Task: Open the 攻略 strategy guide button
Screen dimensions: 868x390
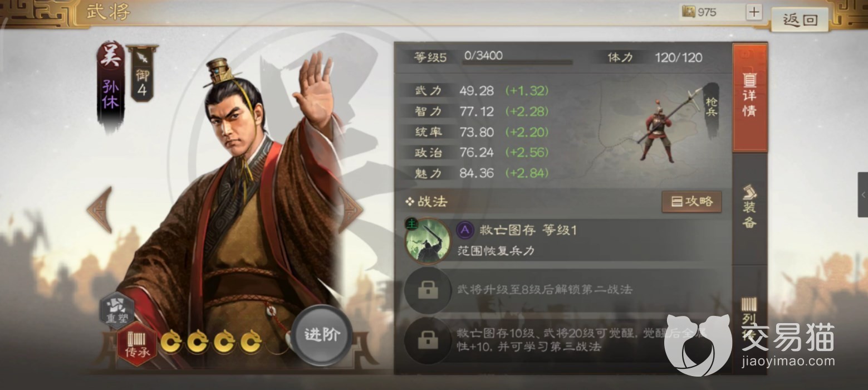Action: pos(692,202)
